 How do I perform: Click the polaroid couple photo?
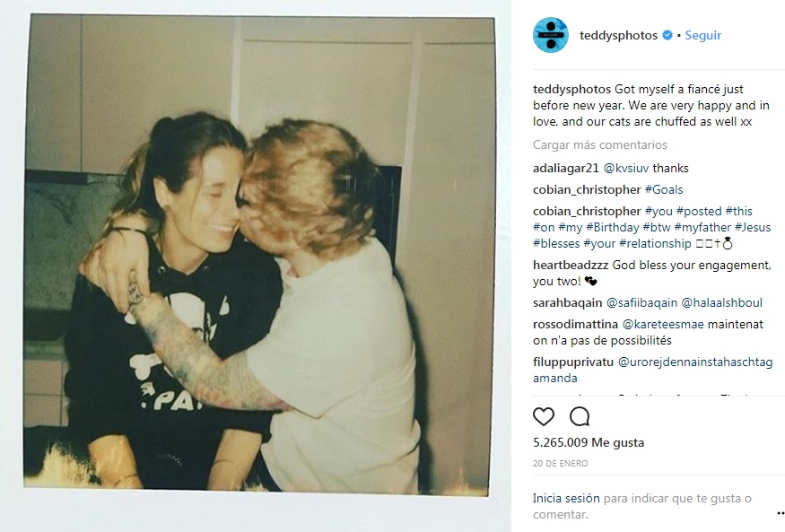(259, 254)
